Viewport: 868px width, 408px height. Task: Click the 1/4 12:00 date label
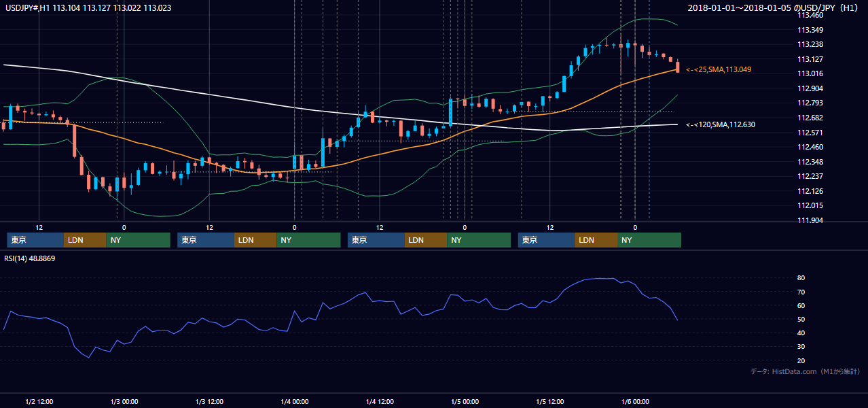point(380,402)
